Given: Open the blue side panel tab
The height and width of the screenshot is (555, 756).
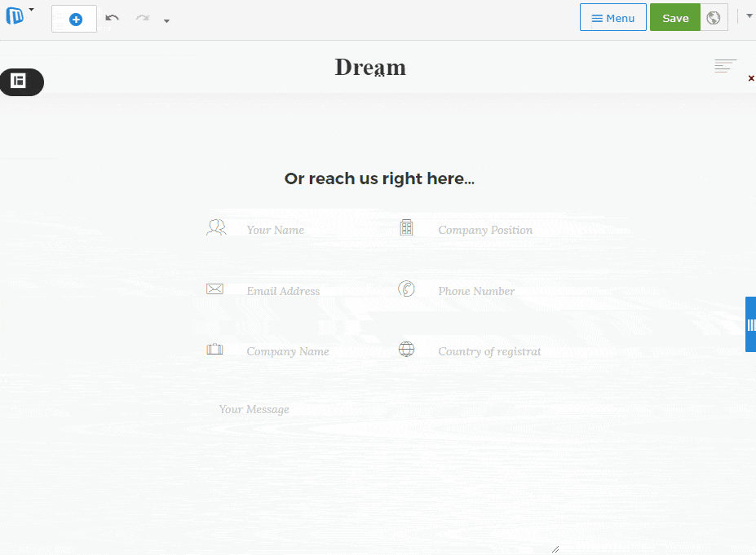Looking at the screenshot, I should pyautogui.click(x=750, y=324).
